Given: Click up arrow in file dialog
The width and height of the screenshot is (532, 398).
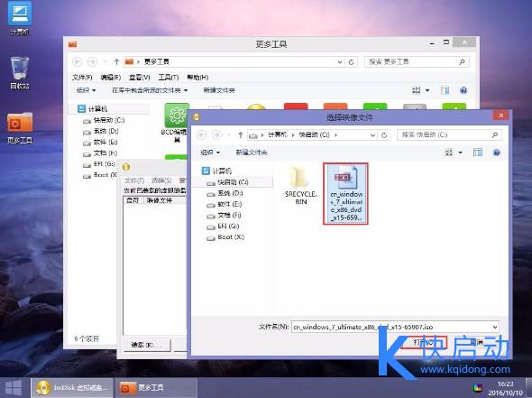Looking at the screenshot, I should click(240, 135).
